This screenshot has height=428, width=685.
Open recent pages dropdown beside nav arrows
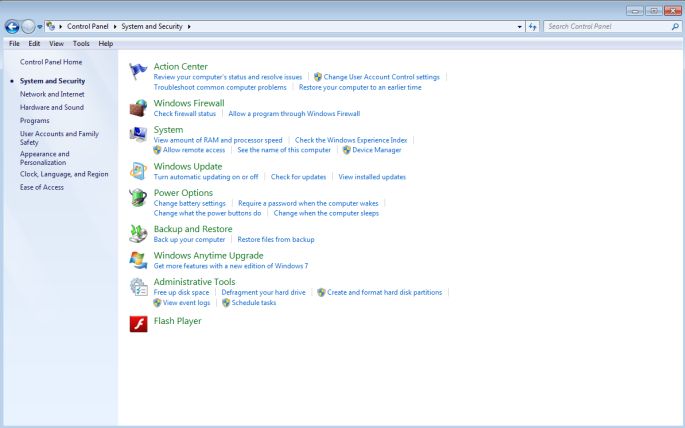(40, 27)
